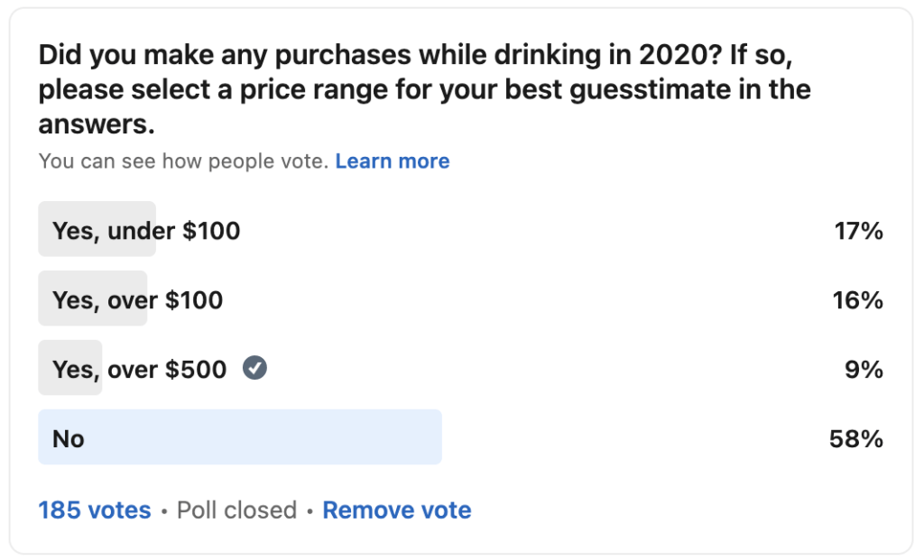Pick the 'Yes, over $500' answer label
The height and width of the screenshot is (560, 924).
[x=139, y=369]
